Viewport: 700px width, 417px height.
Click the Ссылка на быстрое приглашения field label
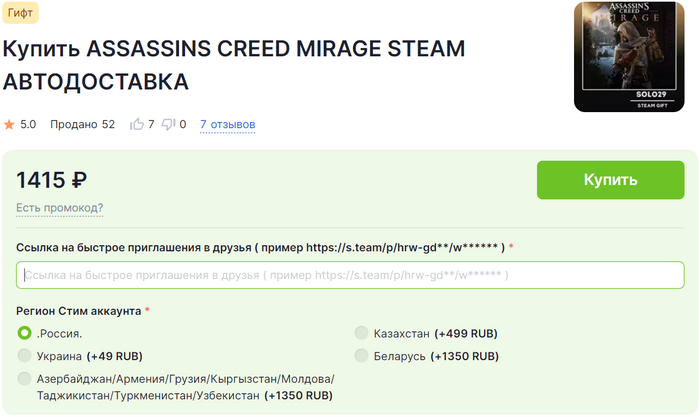point(260,247)
